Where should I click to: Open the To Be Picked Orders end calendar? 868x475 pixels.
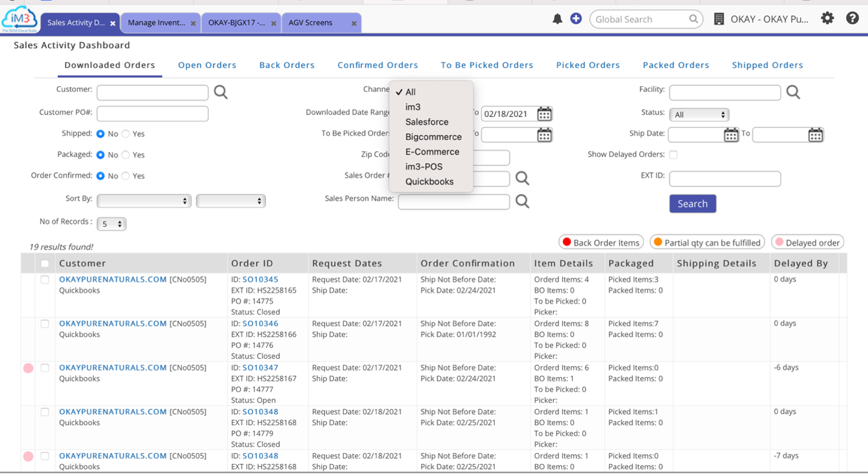(x=544, y=135)
